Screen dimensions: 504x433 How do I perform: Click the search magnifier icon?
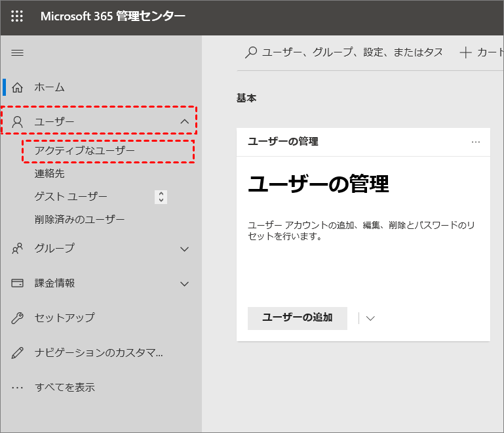pos(251,52)
